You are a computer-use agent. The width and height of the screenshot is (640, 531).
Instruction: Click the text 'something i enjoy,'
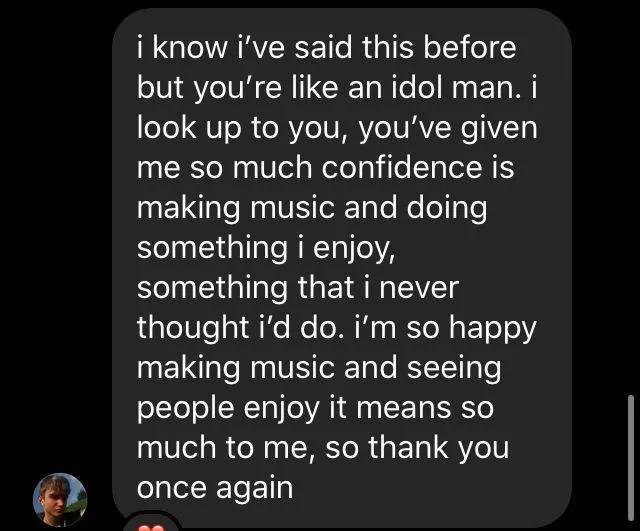coord(266,248)
